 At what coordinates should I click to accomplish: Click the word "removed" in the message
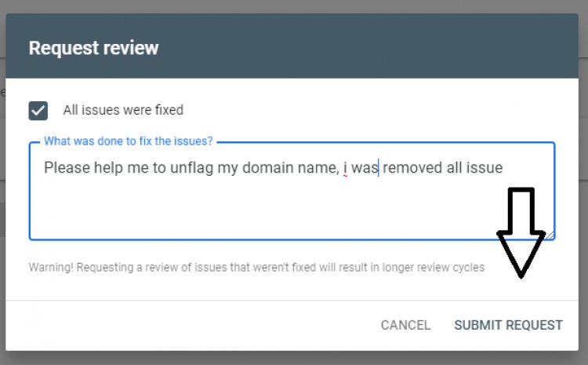click(x=413, y=167)
